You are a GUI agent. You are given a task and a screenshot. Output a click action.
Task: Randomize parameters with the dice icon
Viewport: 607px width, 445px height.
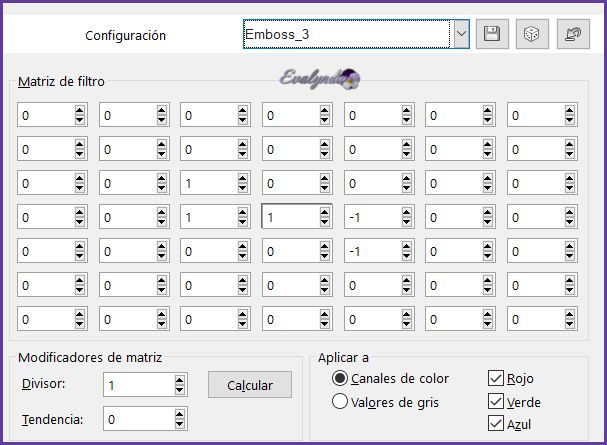[532, 34]
